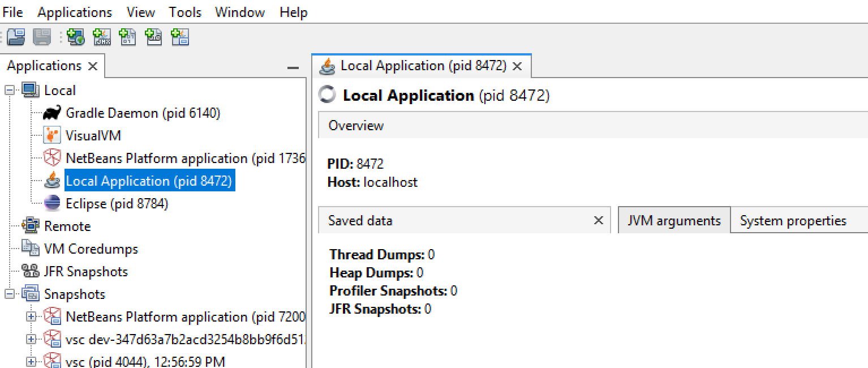The height and width of the screenshot is (368, 868).
Task: Click NetBeans Platform application (pid 1736) icon
Action: coord(52,159)
